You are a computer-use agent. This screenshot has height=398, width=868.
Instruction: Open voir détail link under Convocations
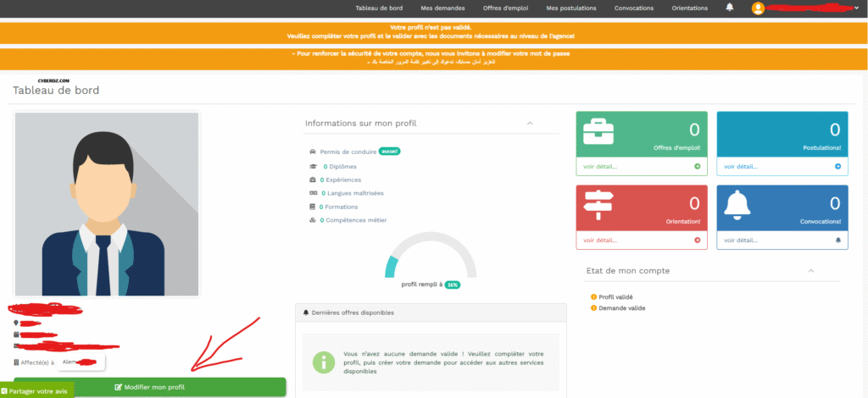coord(741,240)
